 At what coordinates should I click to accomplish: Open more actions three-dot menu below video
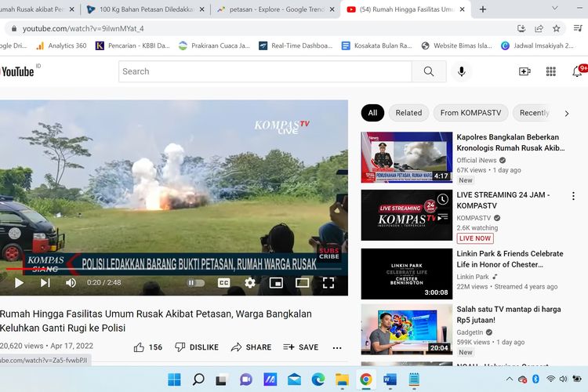[337, 348]
